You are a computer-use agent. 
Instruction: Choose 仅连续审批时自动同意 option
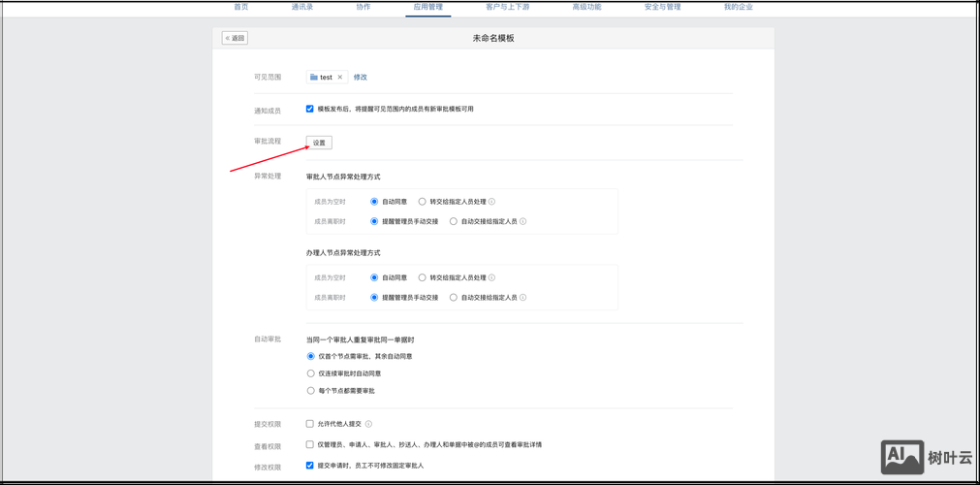tap(310, 373)
